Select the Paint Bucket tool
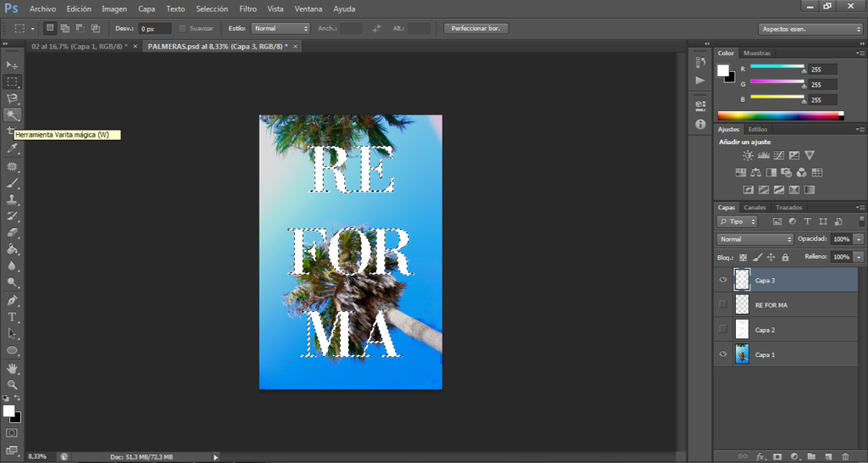Image resolution: width=868 pixels, height=463 pixels. (12, 249)
